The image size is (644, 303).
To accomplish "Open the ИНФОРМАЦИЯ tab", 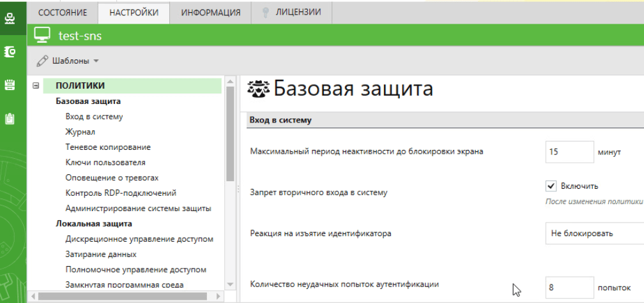I will (x=210, y=12).
